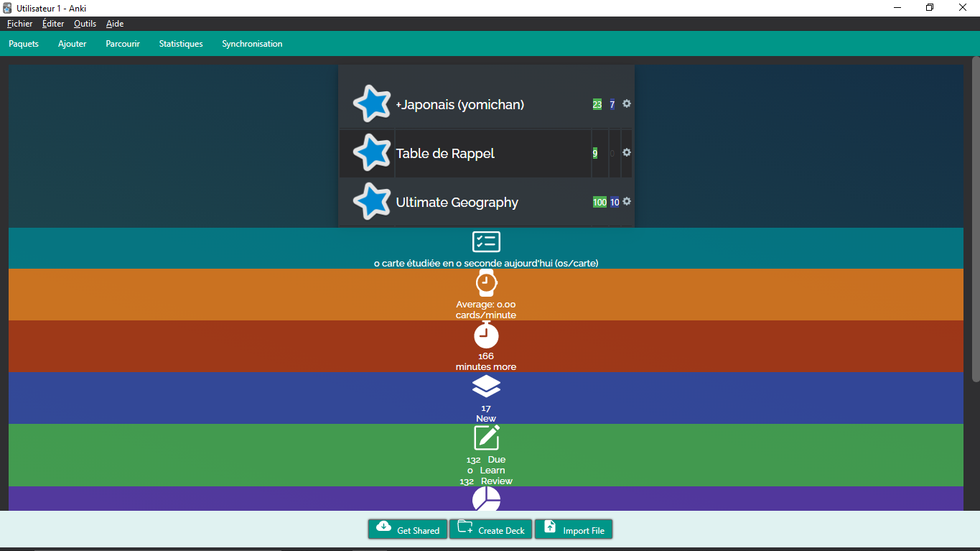Click the green due count 9 for Table de Rappel
This screenshot has width=980, height=551.
(x=594, y=153)
